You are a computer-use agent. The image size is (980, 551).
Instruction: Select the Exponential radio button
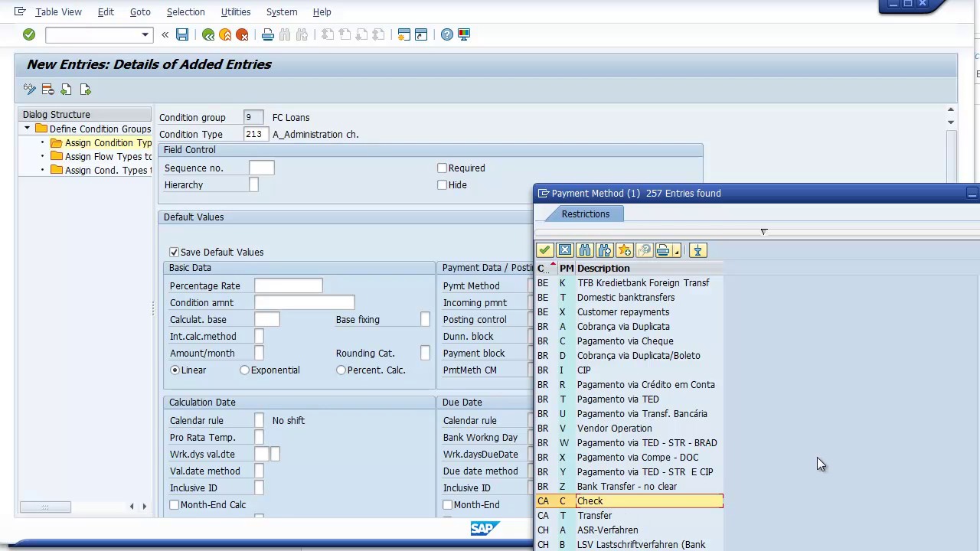[x=244, y=370]
